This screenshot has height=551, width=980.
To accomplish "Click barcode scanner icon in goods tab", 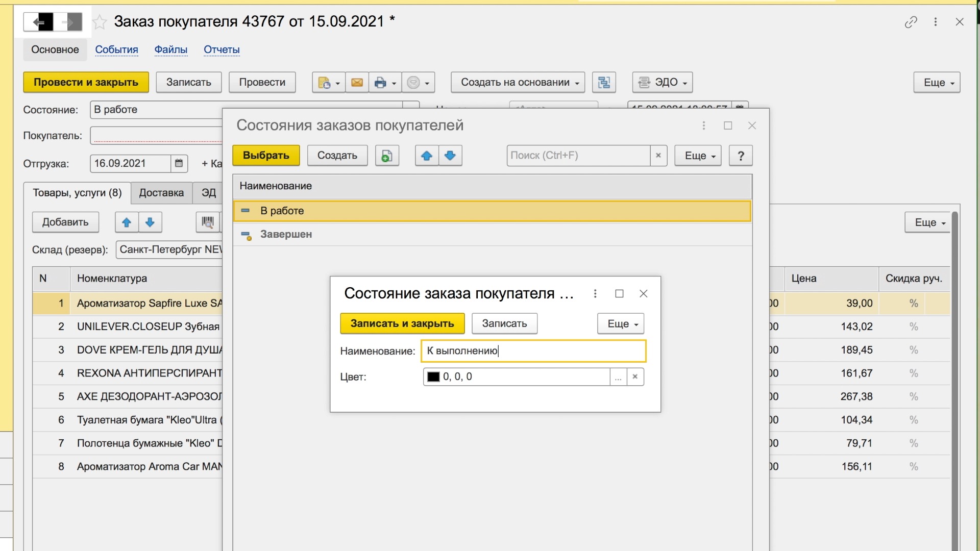I will pos(208,222).
